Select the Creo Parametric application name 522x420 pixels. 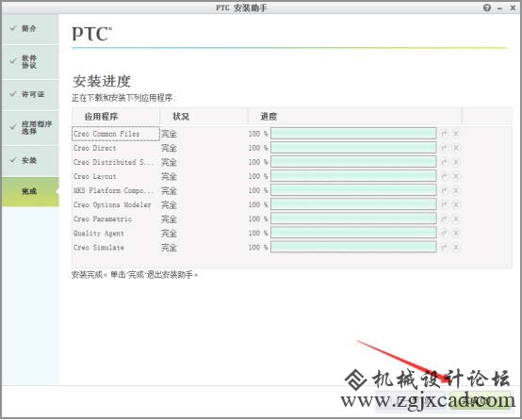point(103,219)
